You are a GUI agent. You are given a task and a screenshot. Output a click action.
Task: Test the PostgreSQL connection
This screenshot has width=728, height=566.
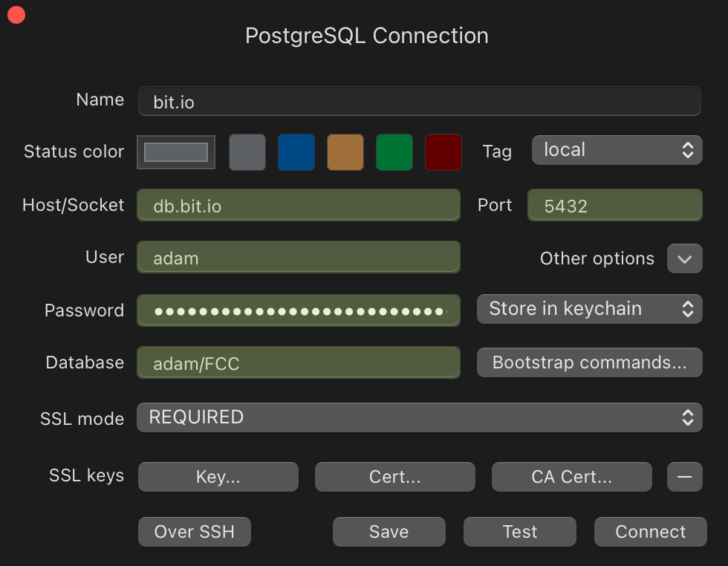click(520, 532)
